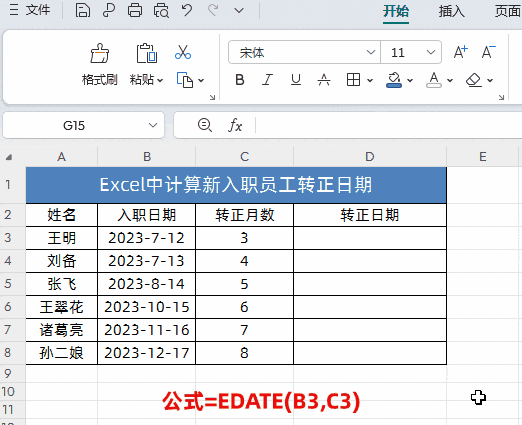Expand the Borders dropdown arrow

[370, 80]
